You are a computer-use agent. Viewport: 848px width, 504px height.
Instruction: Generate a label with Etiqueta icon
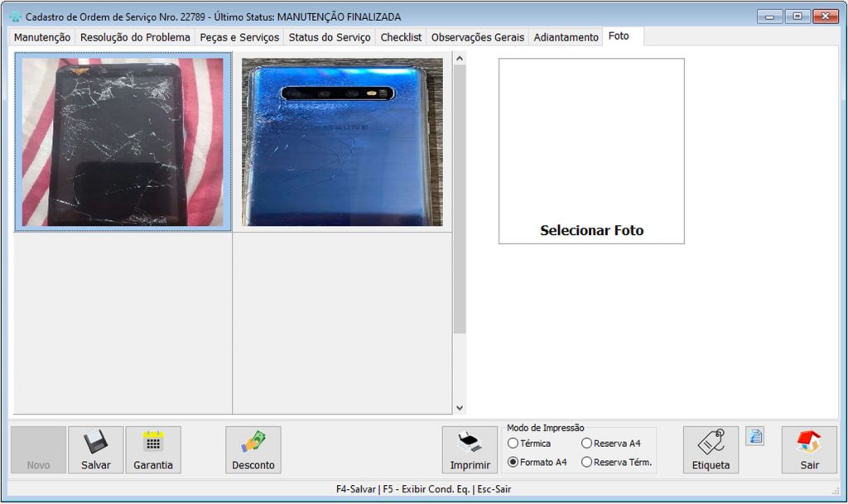[711, 444]
